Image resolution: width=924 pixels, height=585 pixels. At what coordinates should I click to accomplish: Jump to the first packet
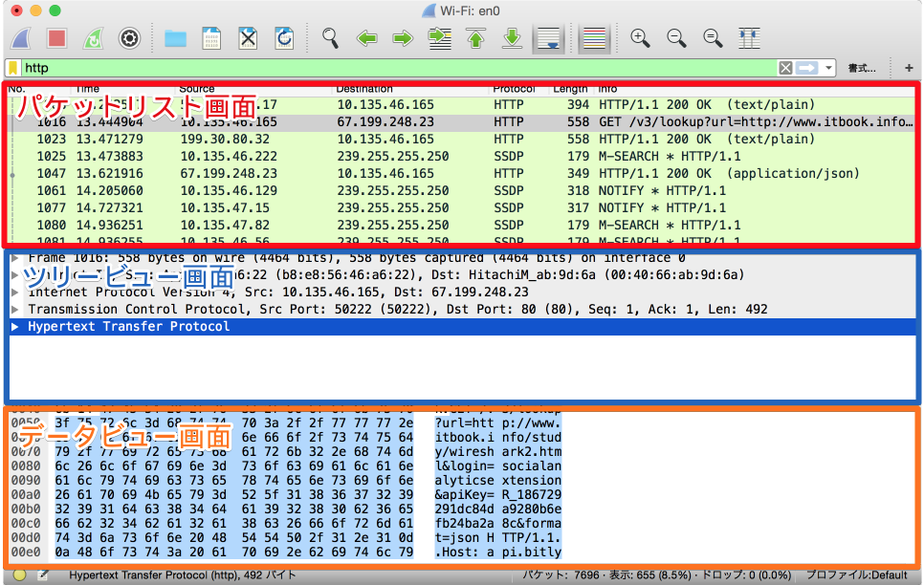pos(476,39)
